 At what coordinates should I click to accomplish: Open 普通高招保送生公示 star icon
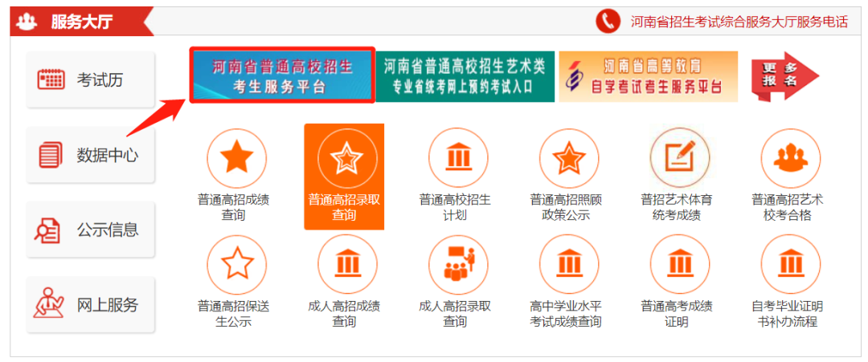[236, 265]
